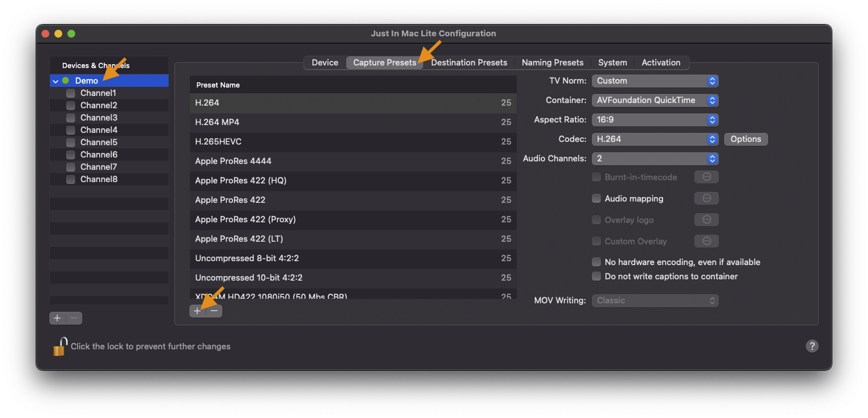
Task: Open Overlay logo ellipsis options
Action: tap(707, 220)
